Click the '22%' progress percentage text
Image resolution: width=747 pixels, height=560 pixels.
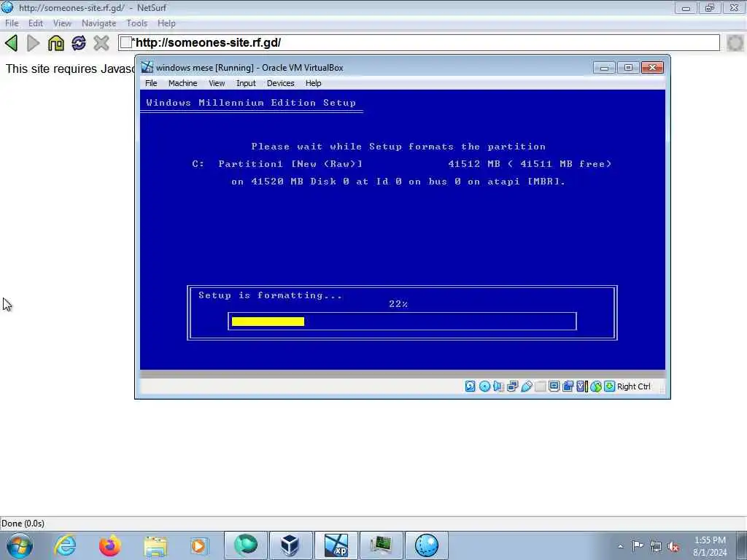(398, 304)
